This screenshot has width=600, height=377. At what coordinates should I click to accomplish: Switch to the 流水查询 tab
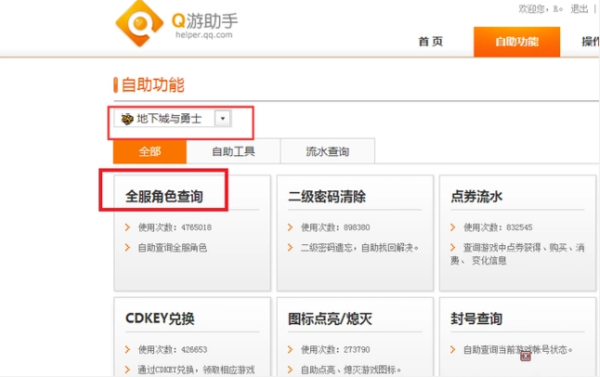[x=328, y=152]
